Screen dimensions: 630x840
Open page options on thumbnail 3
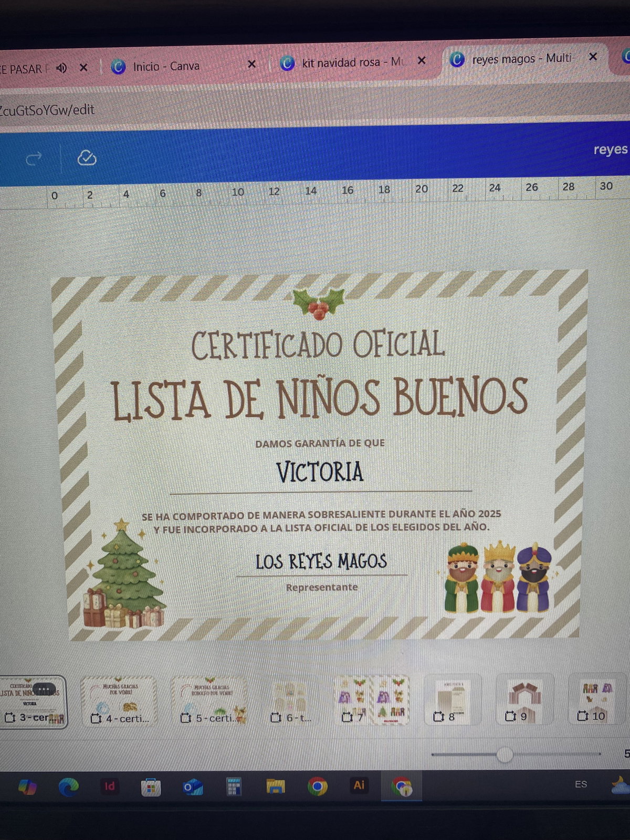pyautogui.click(x=44, y=689)
